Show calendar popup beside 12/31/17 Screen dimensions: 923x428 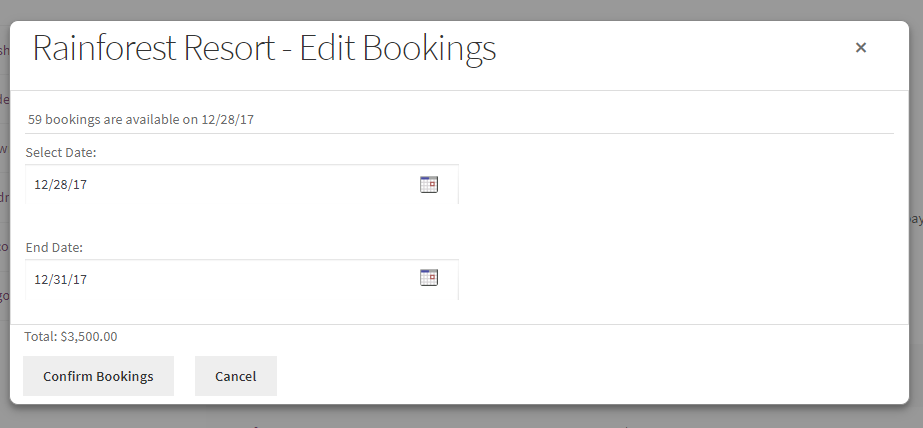(429, 278)
